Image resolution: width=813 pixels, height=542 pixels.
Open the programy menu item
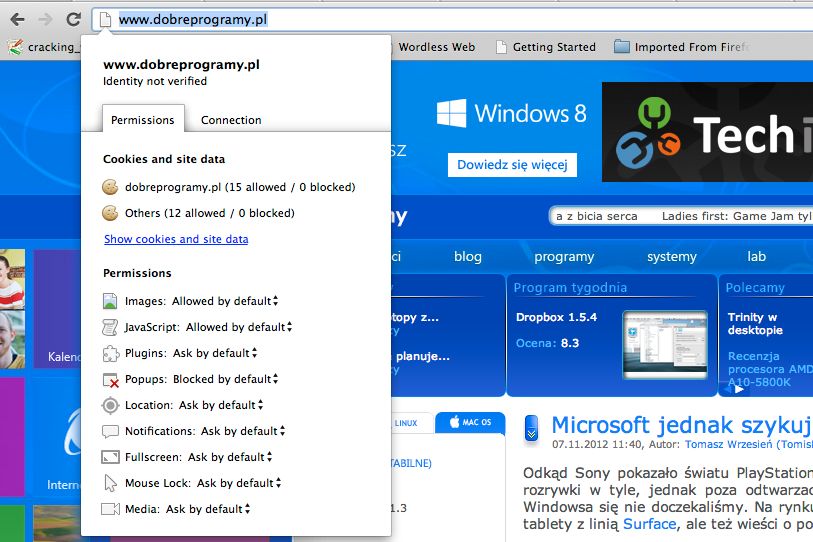pyautogui.click(x=564, y=256)
